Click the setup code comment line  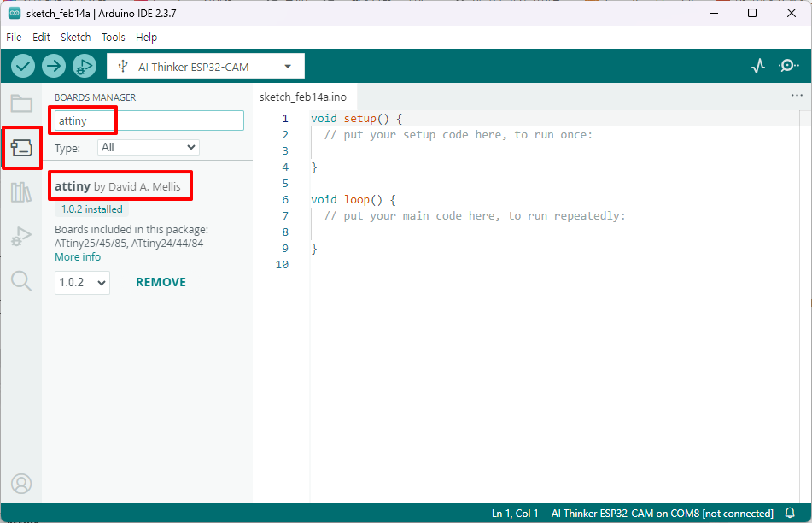click(459, 135)
